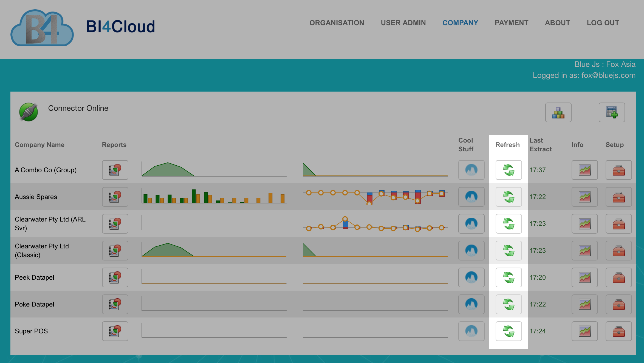Click Clearwater (ARL Svr) line chart thumbnail
The height and width of the screenshot is (363, 644).
pos(375,224)
